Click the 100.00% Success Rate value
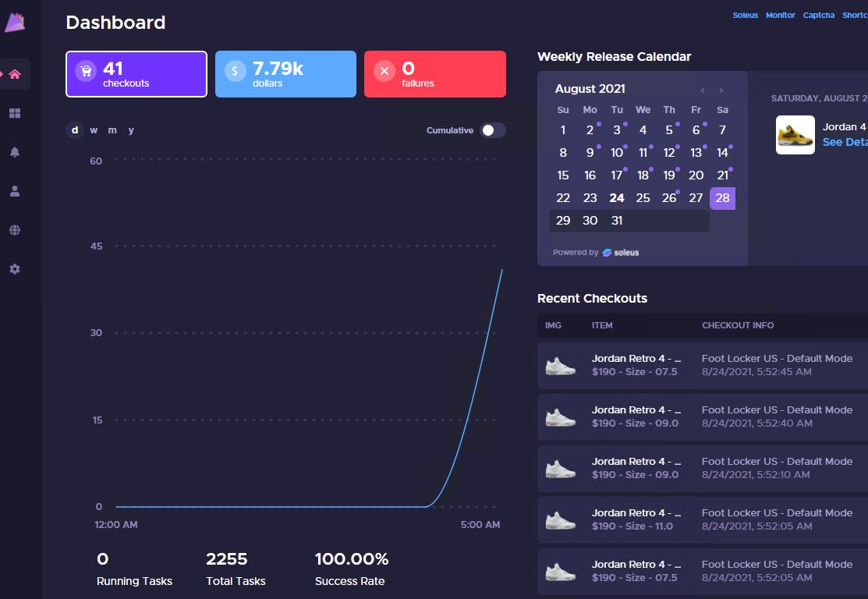868x599 pixels. pyautogui.click(x=352, y=559)
